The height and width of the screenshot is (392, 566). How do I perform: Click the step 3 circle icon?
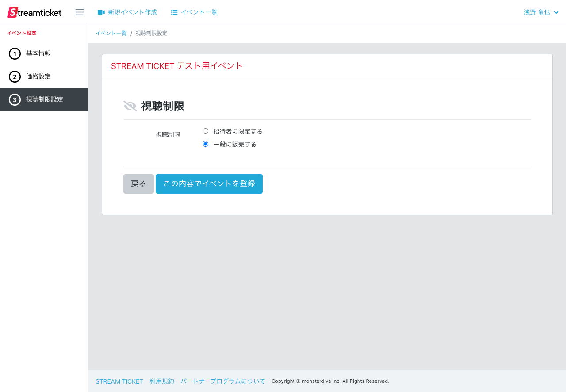click(15, 100)
